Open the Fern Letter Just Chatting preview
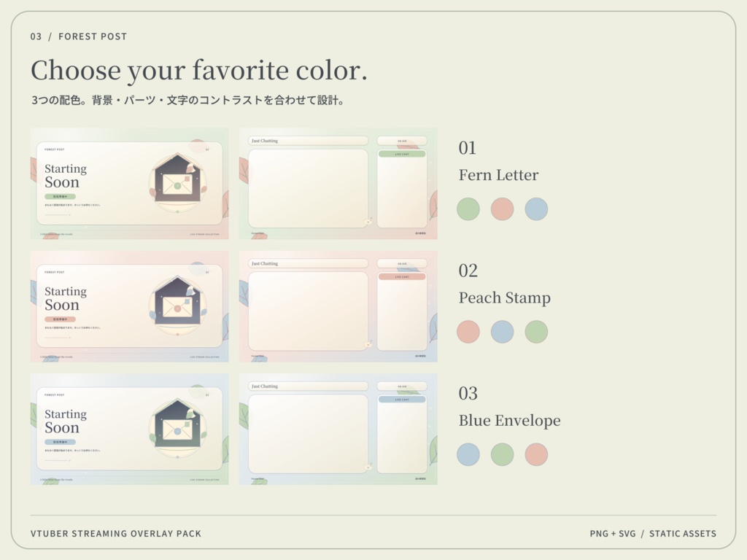Screen dimensions: 747x560 click(338, 183)
